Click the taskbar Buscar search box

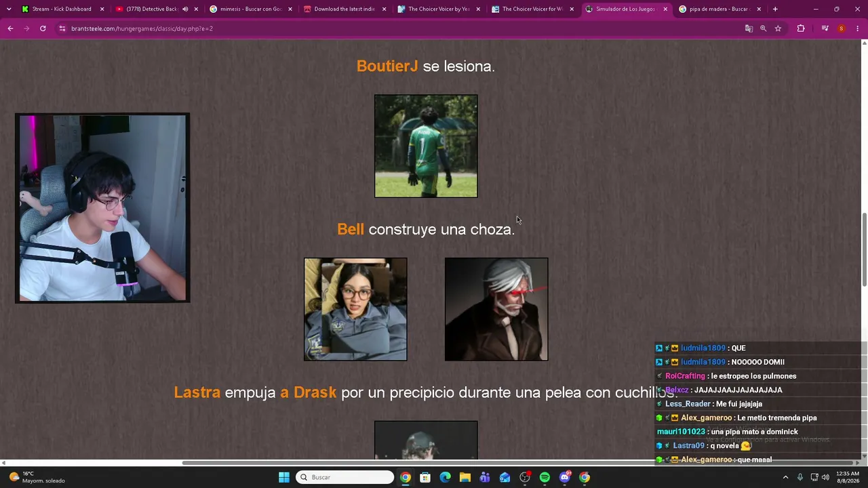click(344, 477)
